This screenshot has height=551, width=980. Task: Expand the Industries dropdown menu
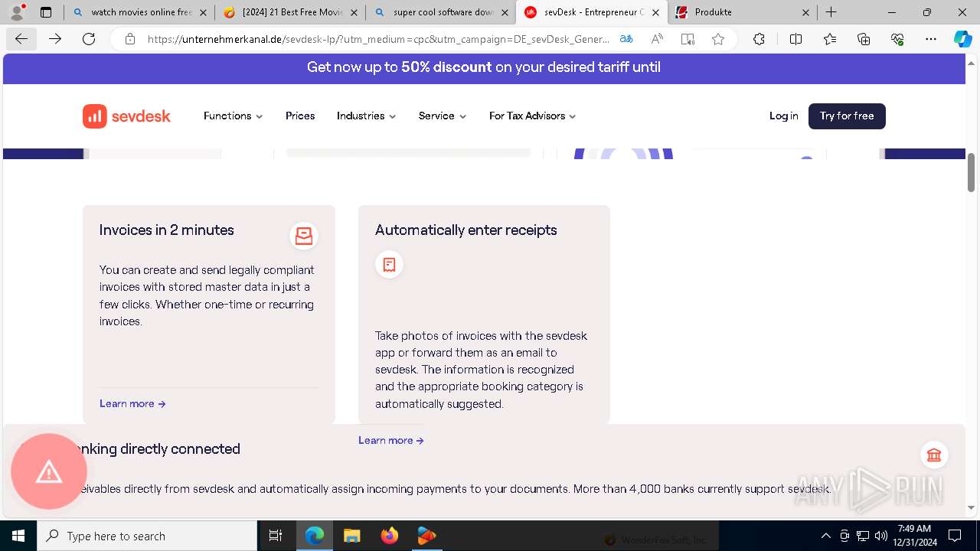(366, 116)
